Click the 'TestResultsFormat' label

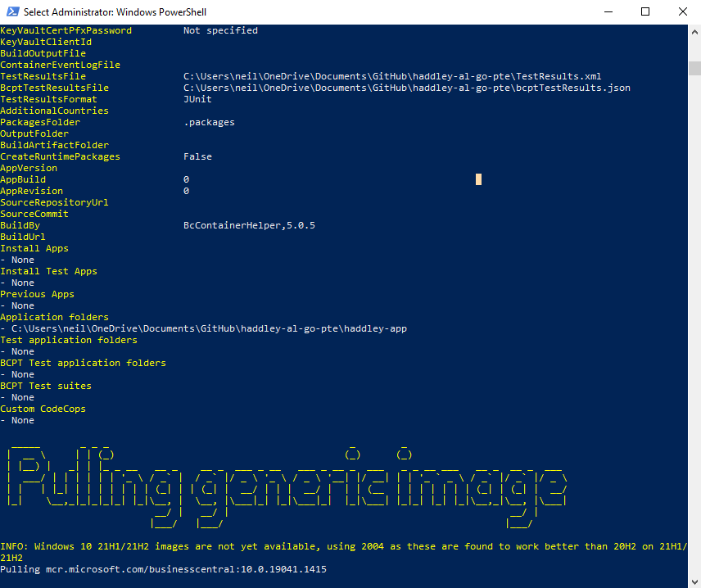49,99
